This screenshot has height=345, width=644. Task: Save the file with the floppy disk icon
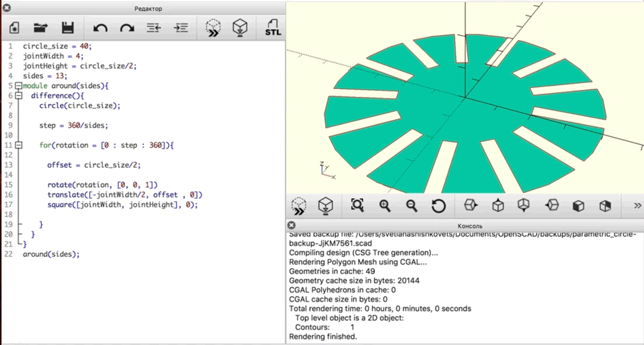(68, 27)
